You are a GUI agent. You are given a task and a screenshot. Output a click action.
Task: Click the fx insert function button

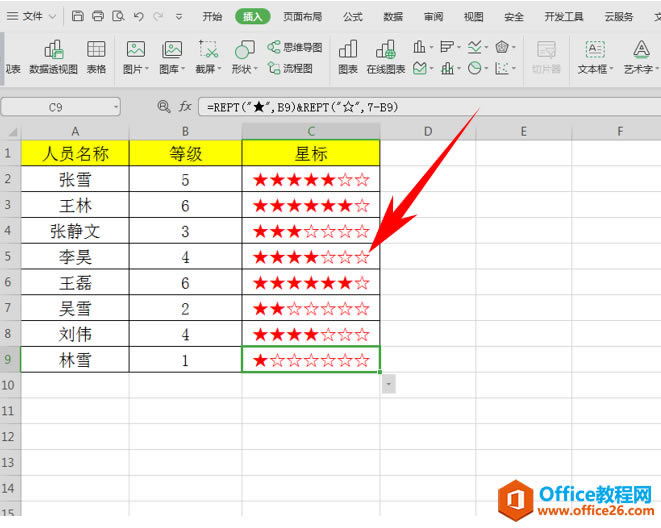[185, 106]
